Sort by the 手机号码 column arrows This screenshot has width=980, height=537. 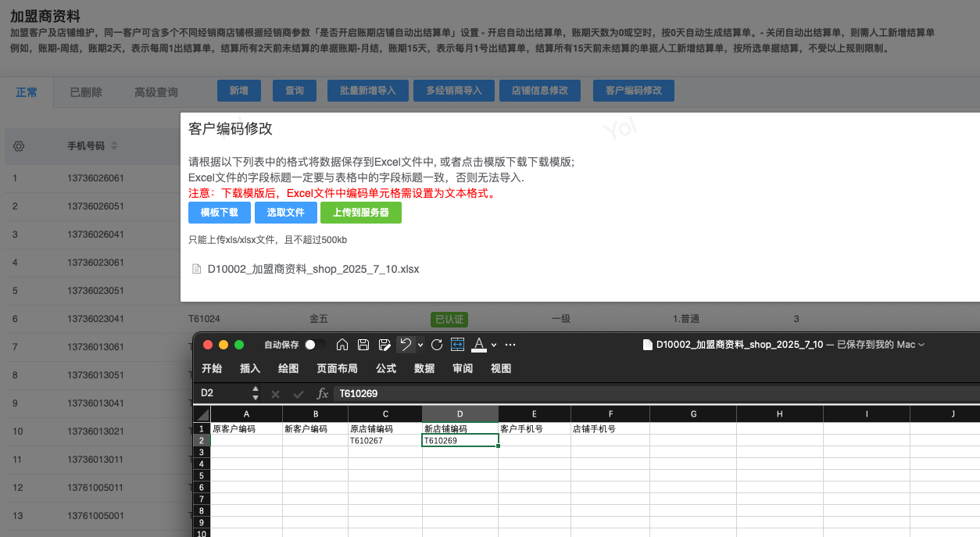pyautogui.click(x=114, y=146)
